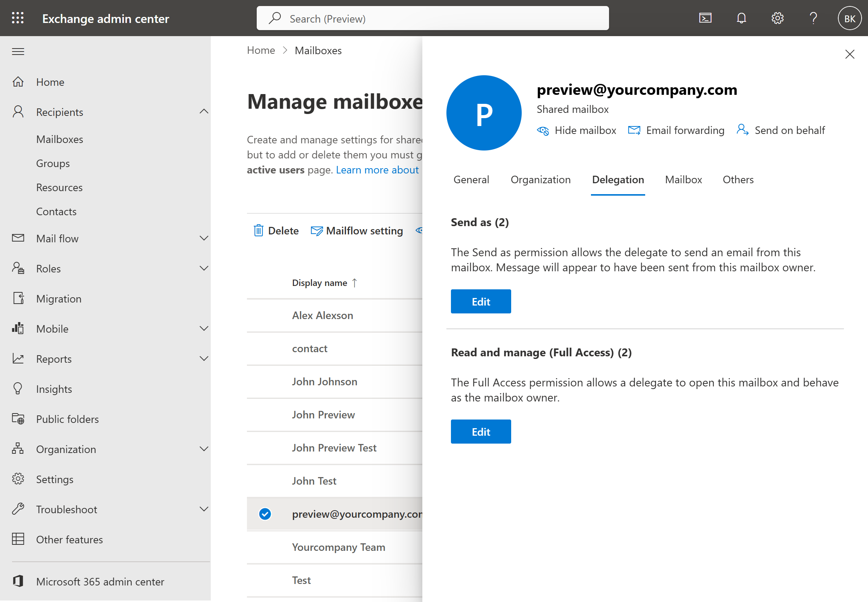Edit the Send as permissions

(481, 301)
